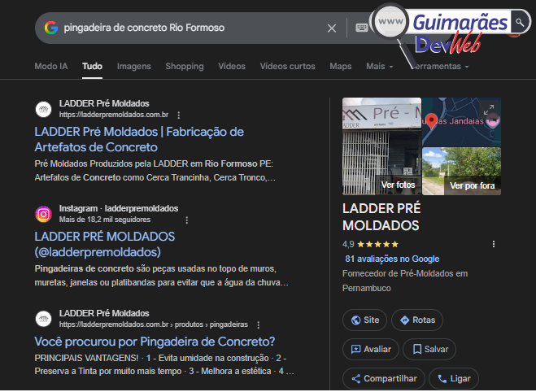Click the Compartilhar share button
The image size is (536, 392).
point(384,379)
